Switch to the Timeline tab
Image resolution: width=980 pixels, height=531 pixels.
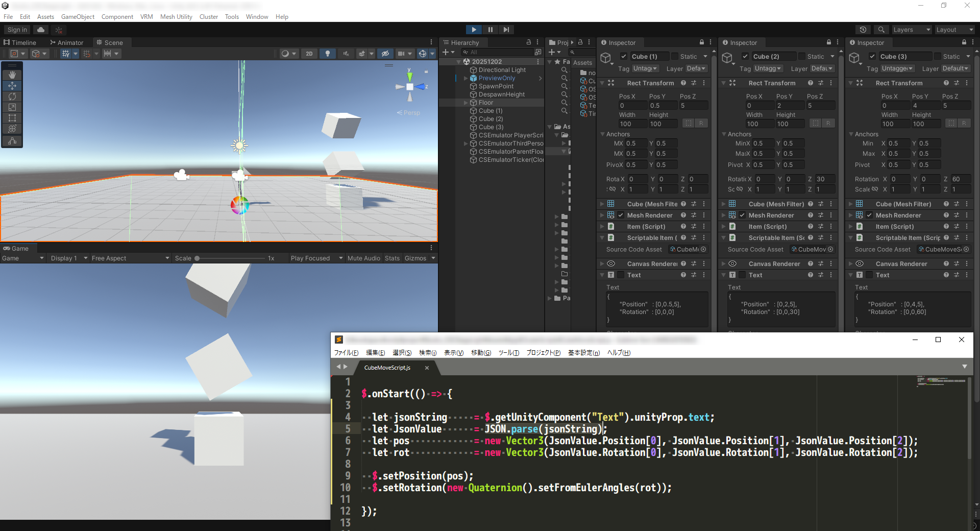20,42
